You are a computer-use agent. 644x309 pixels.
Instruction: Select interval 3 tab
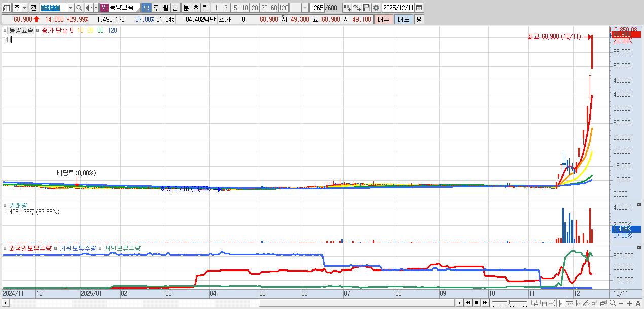[226, 8]
